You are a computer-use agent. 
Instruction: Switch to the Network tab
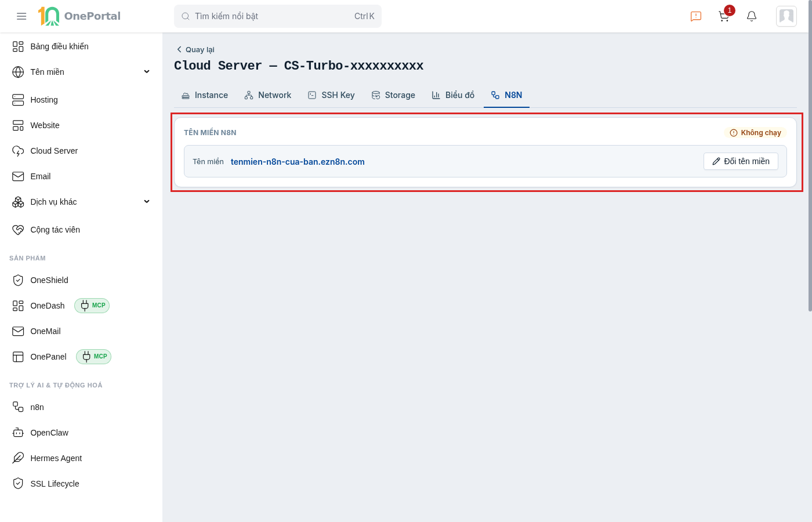(x=268, y=95)
